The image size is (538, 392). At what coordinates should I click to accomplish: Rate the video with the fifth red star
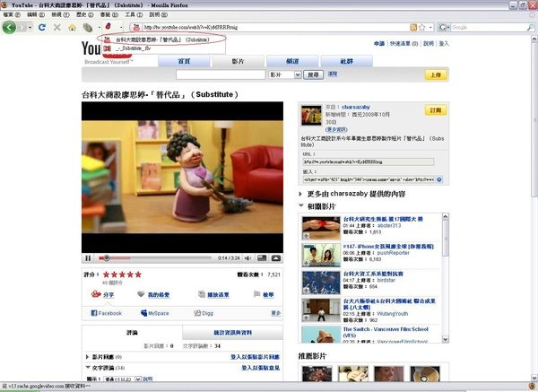coord(138,274)
